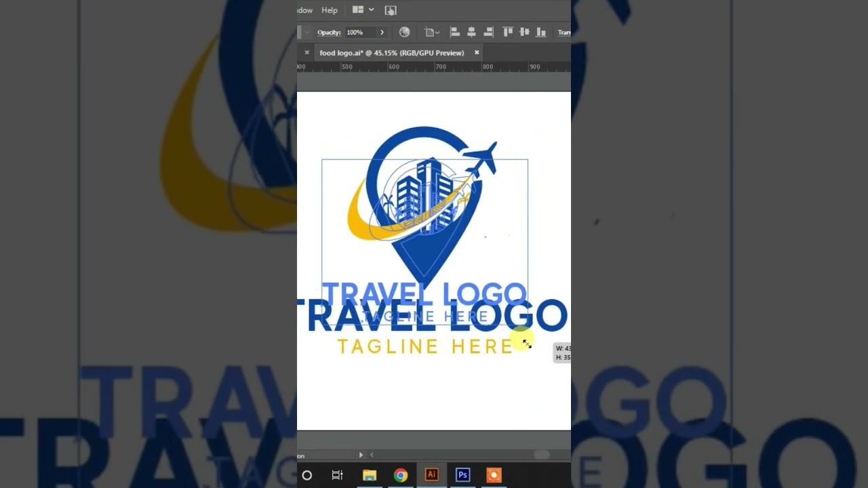Viewport: 868px width, 488px height.
Task: Open the Help menu
Action: click(330, 10)
